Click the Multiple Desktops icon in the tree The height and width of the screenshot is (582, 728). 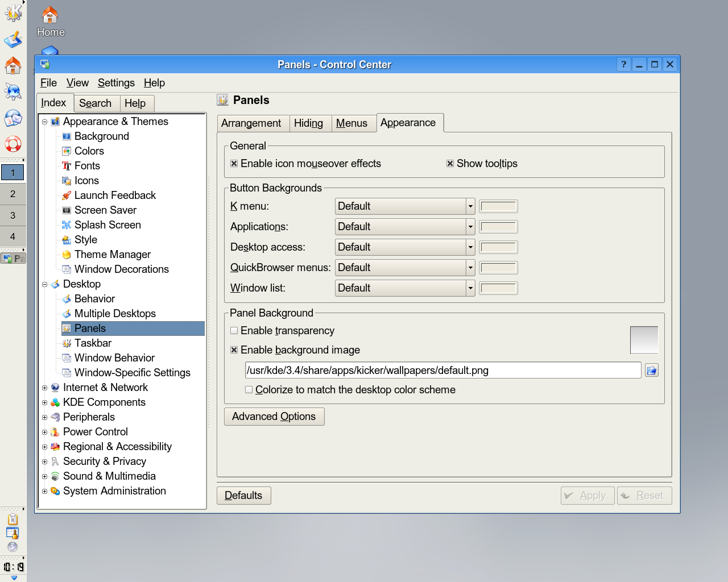tap(67, 314)
